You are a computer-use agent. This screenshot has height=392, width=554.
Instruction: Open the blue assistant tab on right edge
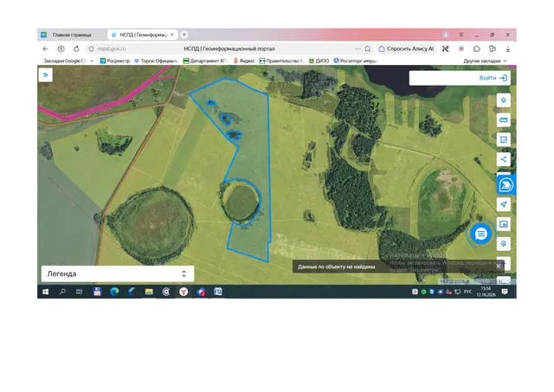506,184
